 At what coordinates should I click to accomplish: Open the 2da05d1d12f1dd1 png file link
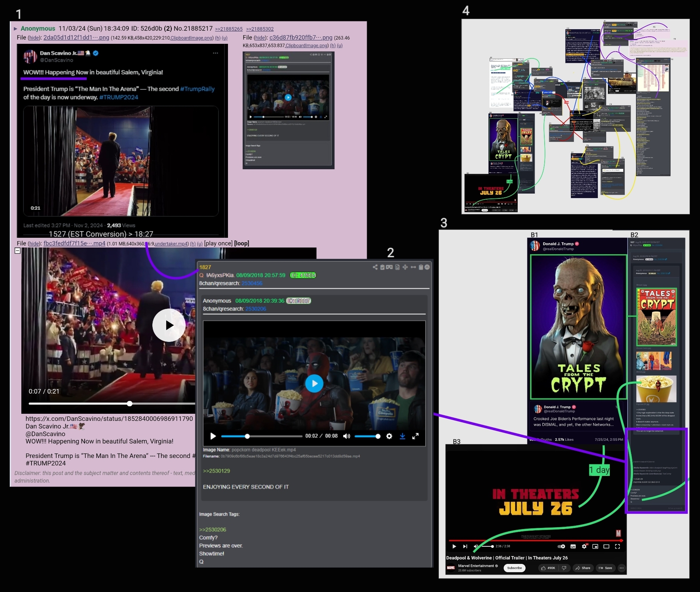[x=76, y=37]
